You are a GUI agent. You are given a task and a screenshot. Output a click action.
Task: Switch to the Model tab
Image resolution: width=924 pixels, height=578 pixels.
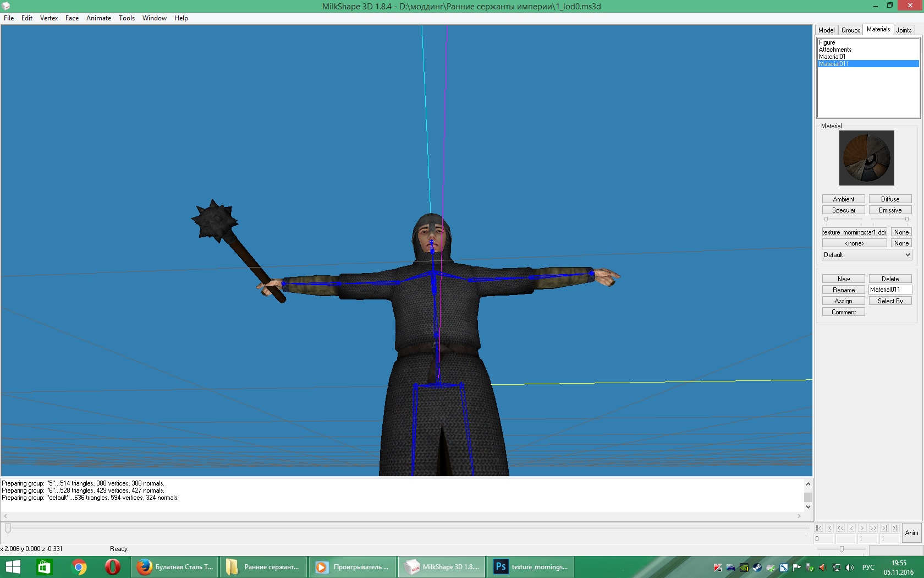826,30
